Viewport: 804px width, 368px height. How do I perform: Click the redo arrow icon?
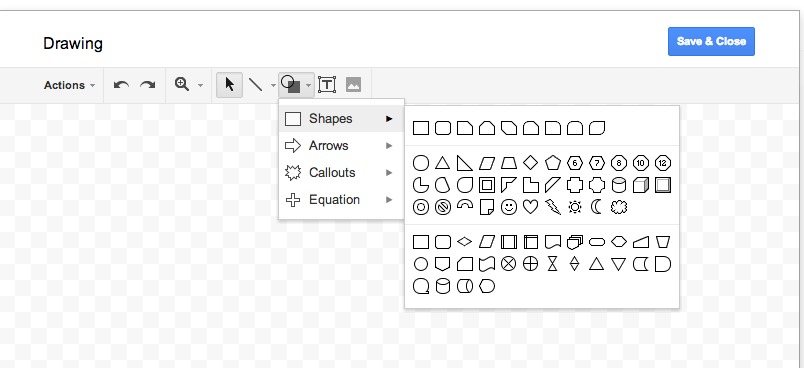148,85
